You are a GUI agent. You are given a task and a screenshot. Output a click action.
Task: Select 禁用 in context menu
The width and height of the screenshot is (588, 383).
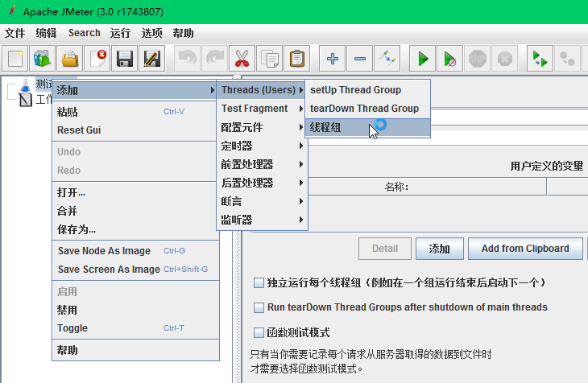(135, 310)
